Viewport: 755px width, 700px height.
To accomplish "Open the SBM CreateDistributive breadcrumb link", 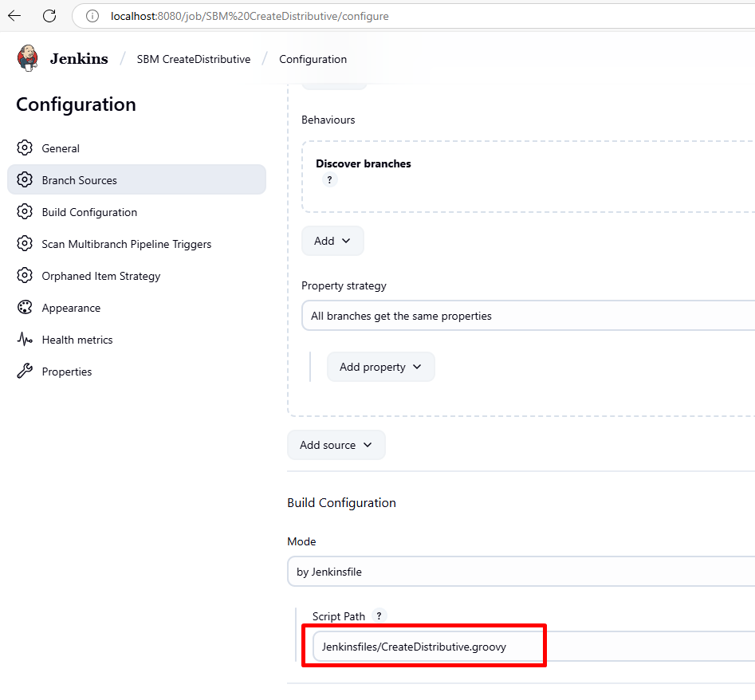I will (x=194, y=59).
